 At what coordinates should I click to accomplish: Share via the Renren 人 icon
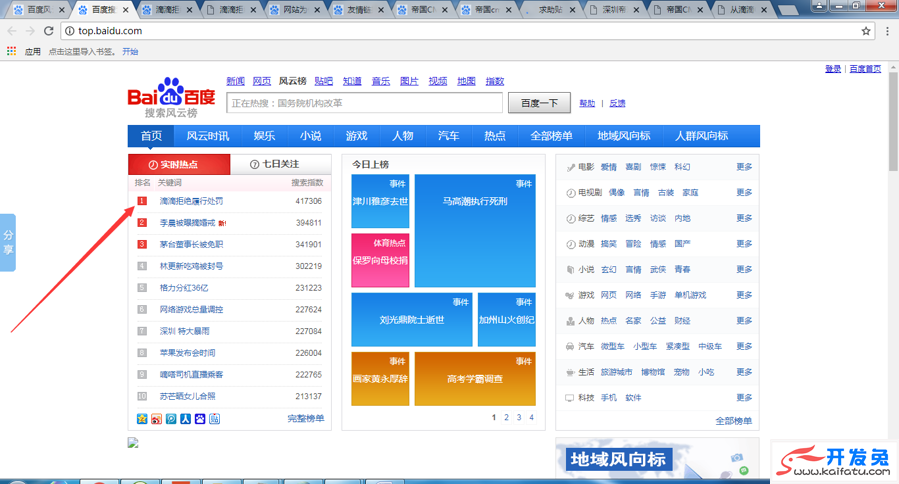click(x=185, y=419)
